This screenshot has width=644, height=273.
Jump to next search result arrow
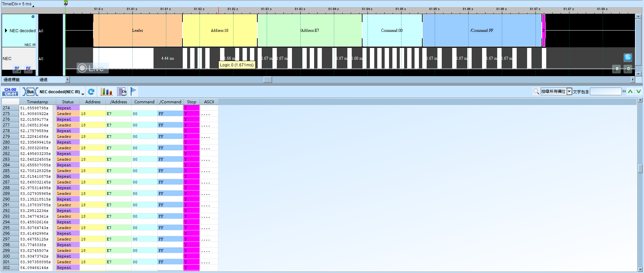[639, 91]
